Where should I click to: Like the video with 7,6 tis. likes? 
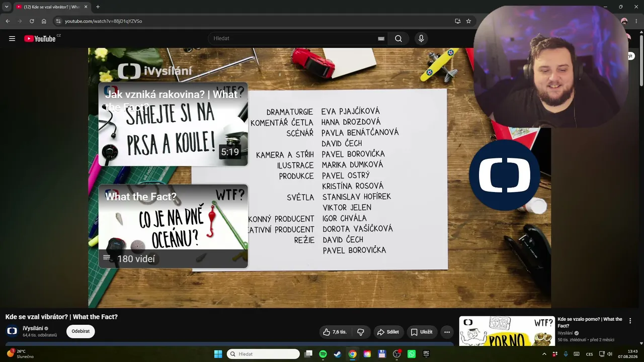click(x=335, y=332)
